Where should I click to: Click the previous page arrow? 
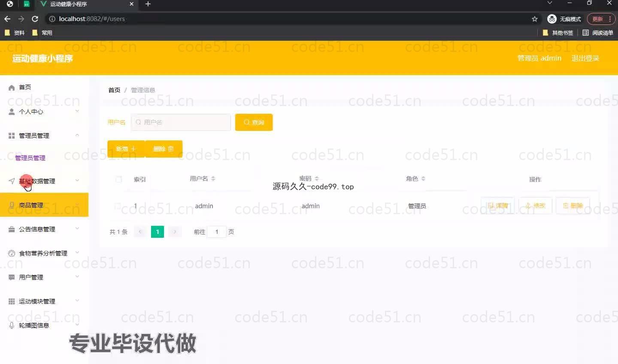[140, 232]
